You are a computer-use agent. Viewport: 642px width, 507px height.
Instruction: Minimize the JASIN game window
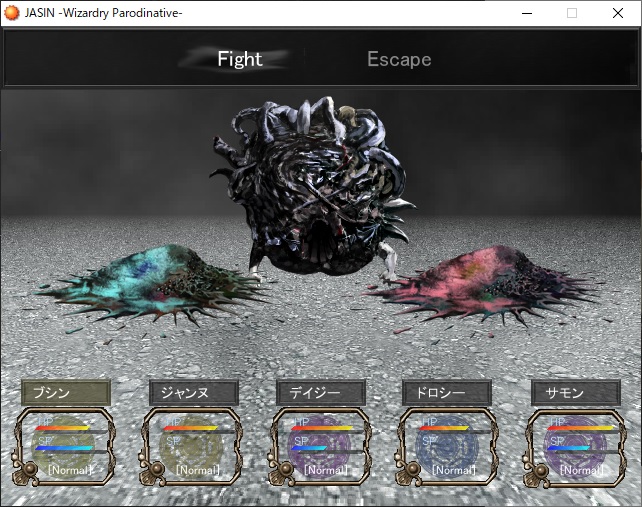pyautogui.click(x=525, y=13)
